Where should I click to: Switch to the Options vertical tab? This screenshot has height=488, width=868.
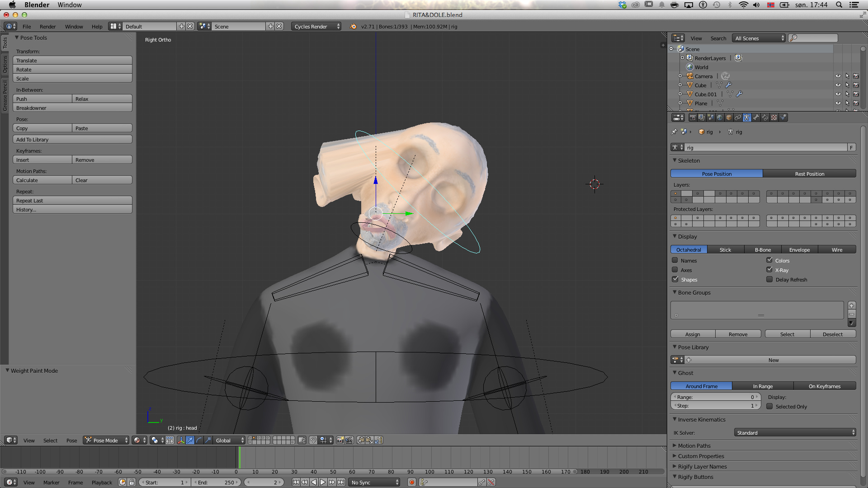(x=5, y=64)
